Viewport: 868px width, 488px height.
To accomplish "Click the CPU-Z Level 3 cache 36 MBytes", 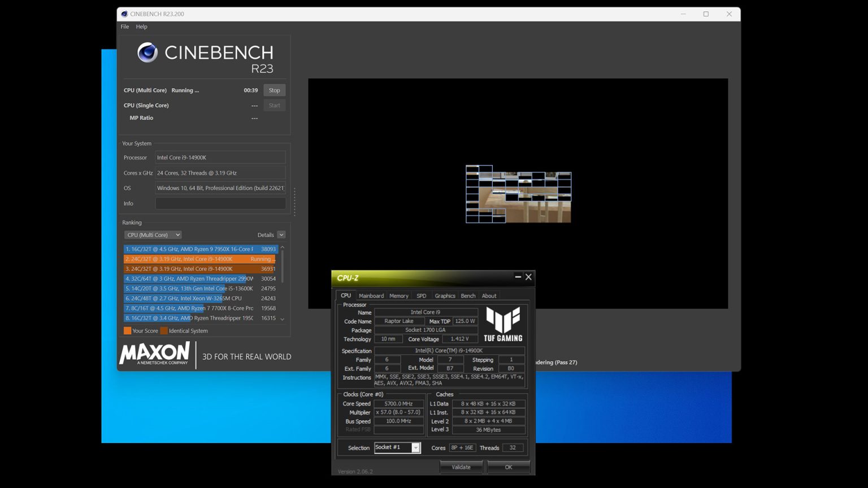I will tap(488, 430).
